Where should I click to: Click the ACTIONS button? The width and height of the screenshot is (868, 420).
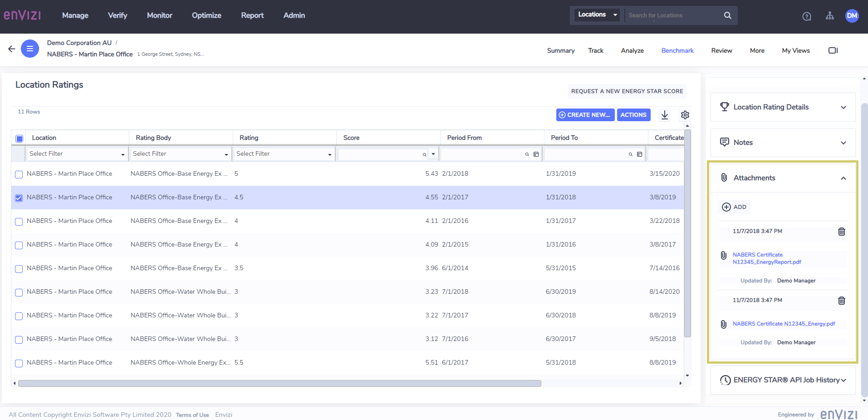click(633, 115)
